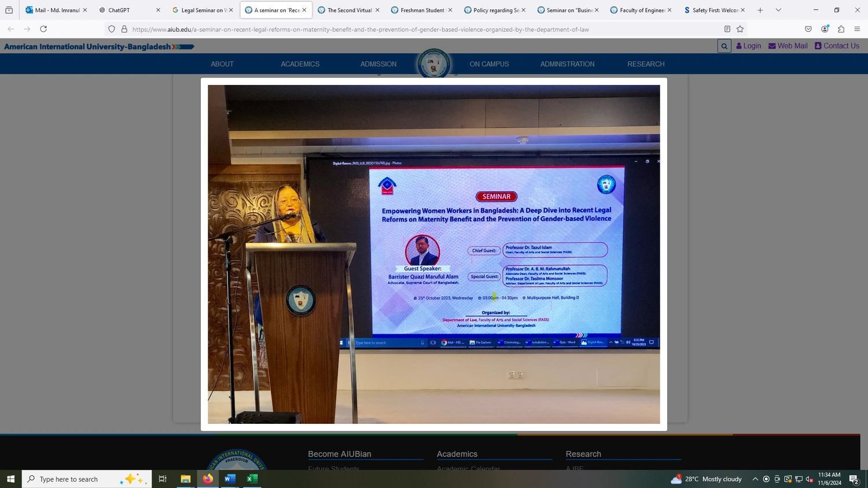Click the site search magnifier icon

tap(724, 46)
